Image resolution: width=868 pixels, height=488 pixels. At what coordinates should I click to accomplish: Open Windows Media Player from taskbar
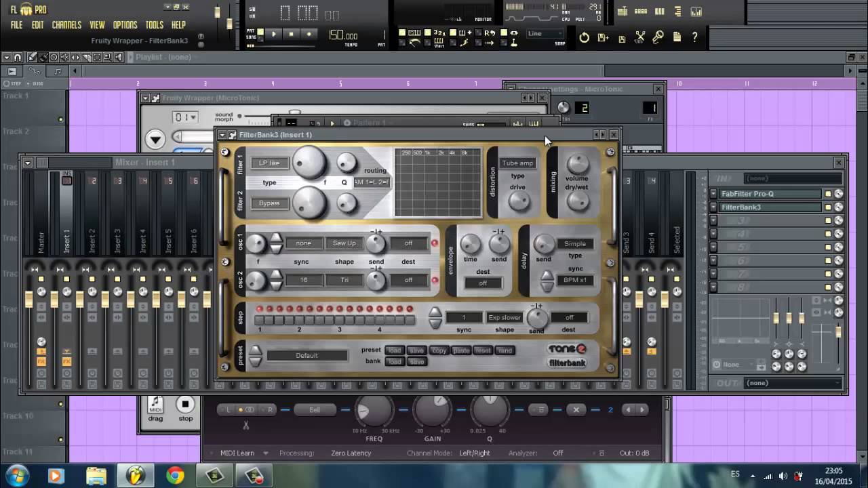[x=56, y=476]
